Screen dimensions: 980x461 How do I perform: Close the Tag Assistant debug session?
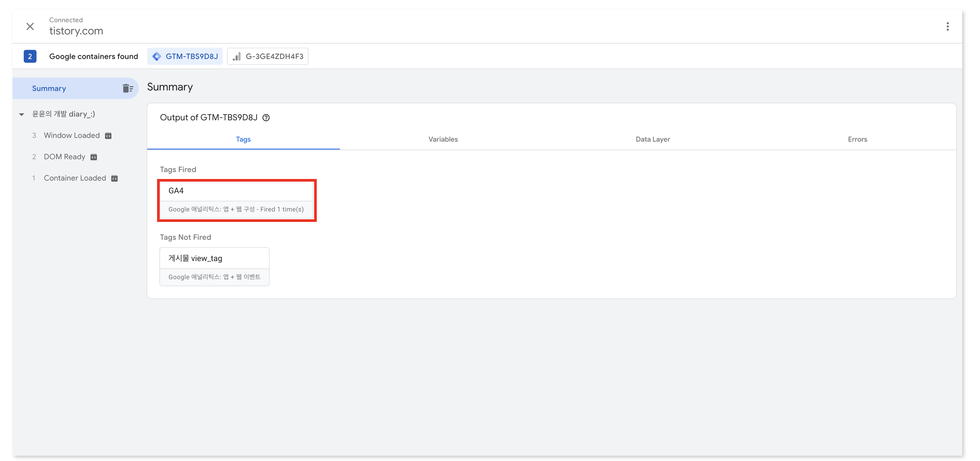point(30,26)
